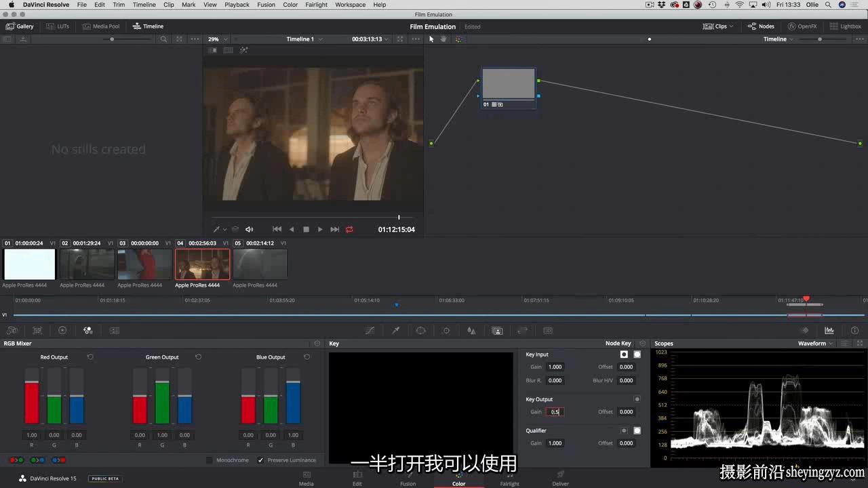Select the Key palette icon
The height and width of the screenshot is (488, 868).
coord(497,330)
